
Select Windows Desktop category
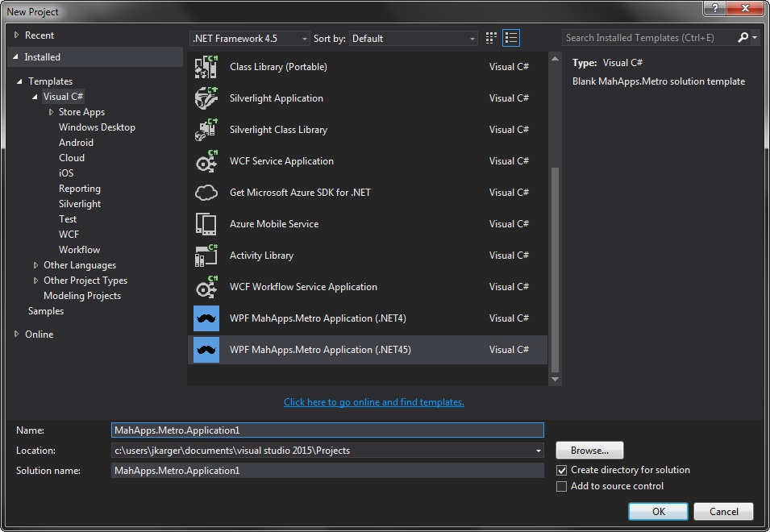pyautogui.click(x=97, y=127)
